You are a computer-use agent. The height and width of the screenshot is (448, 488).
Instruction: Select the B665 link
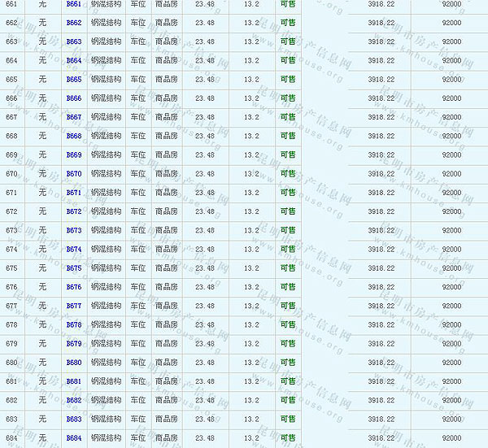pos(73,80)
